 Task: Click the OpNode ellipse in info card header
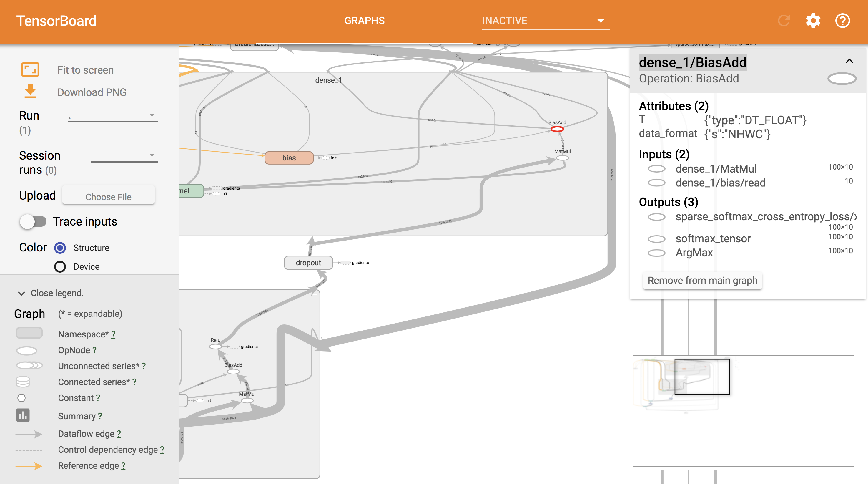[x=842, y=79]
